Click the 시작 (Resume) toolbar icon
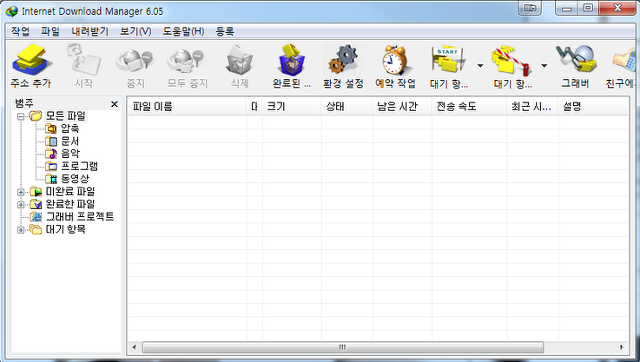Screen dimensions: 640x362 click(x=84, y=61)
